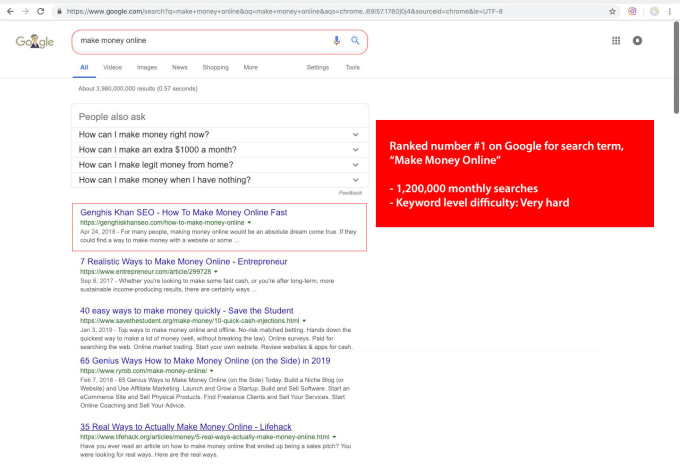Expand 'How can I make an extra $1000 a month?'
The width and height of the screenshot is (680, 468).
pyautogui.click(x=220, y=150)
